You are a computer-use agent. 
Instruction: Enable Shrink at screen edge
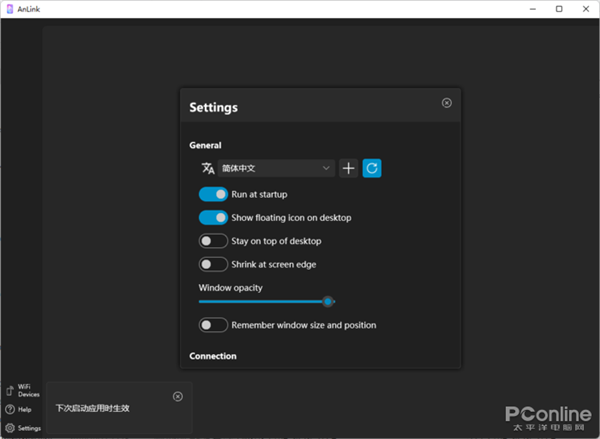(x=213, y=264)
